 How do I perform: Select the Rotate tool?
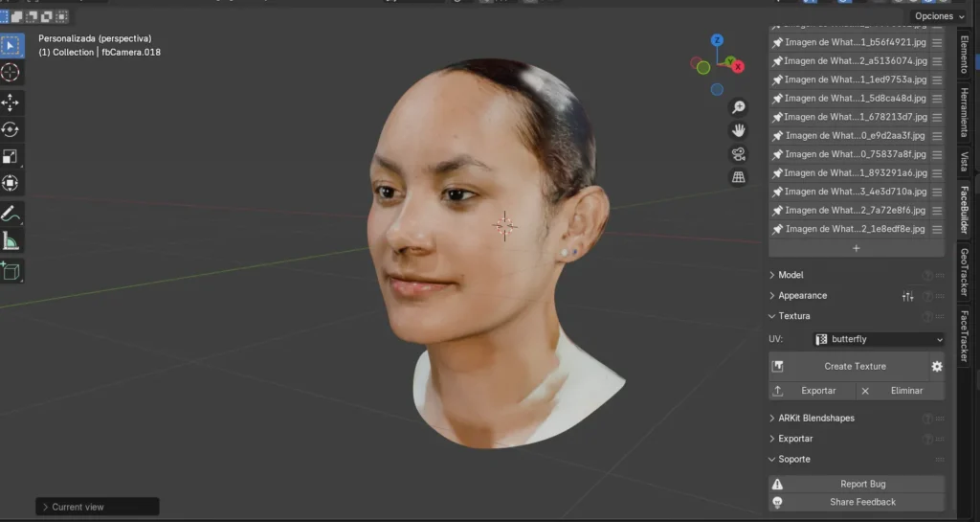11,129
